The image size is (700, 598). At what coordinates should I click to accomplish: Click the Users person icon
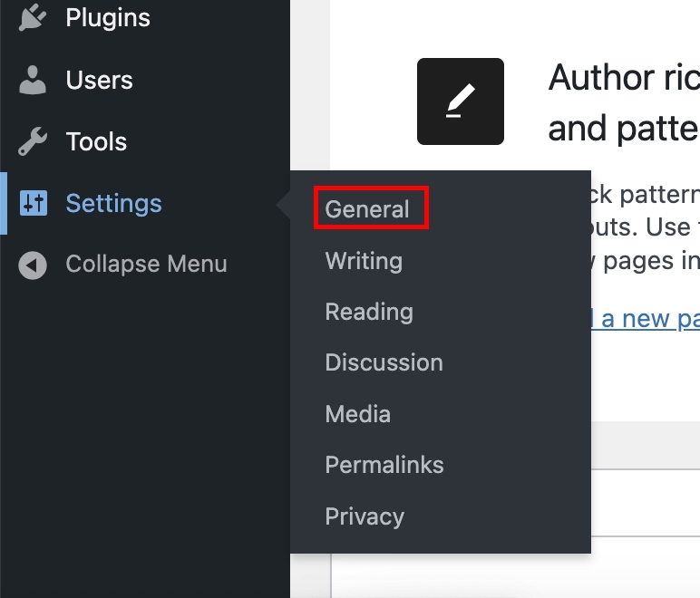pos(33,81)
